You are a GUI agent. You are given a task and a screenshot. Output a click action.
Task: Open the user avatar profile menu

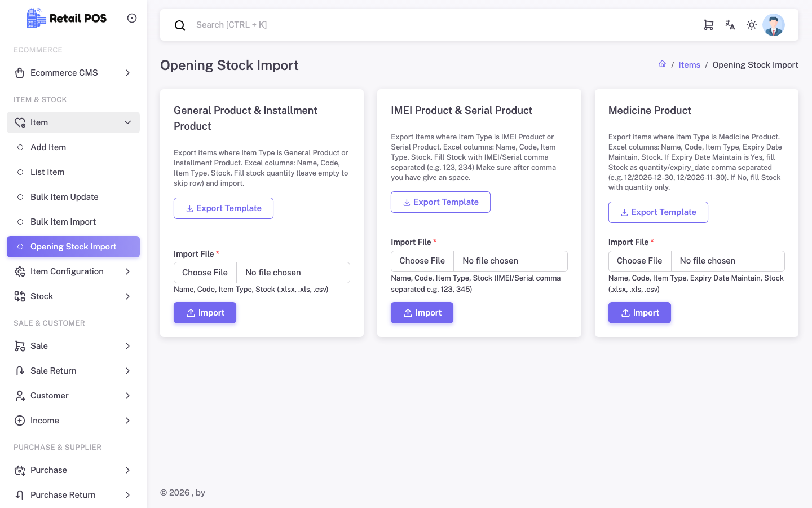tap(774, 25)
